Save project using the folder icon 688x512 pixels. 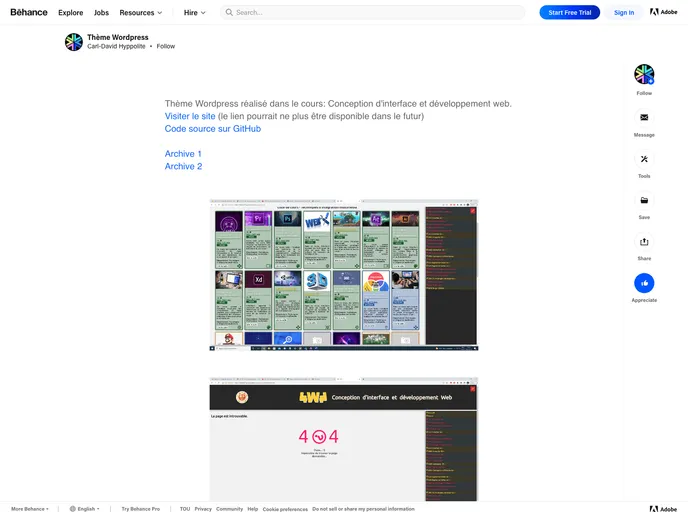(644, 200)
